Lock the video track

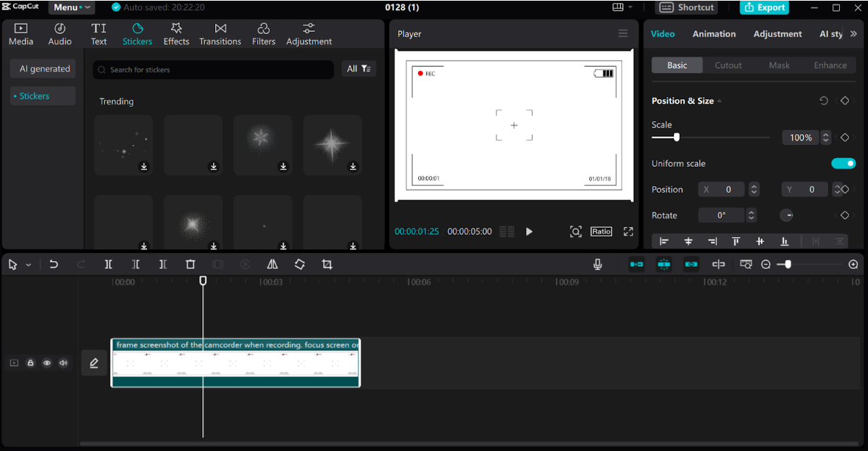[x=30, y=363]
